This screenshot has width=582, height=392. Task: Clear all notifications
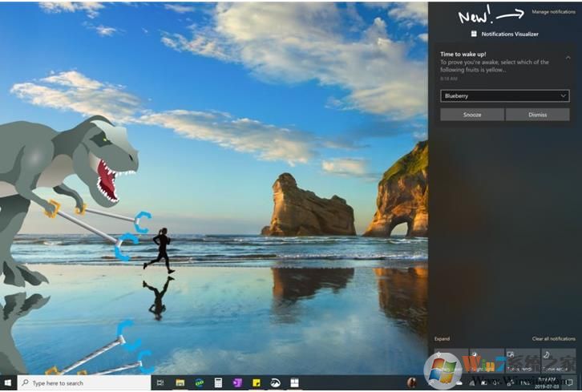pyautogui.click(x=553, y=338)
